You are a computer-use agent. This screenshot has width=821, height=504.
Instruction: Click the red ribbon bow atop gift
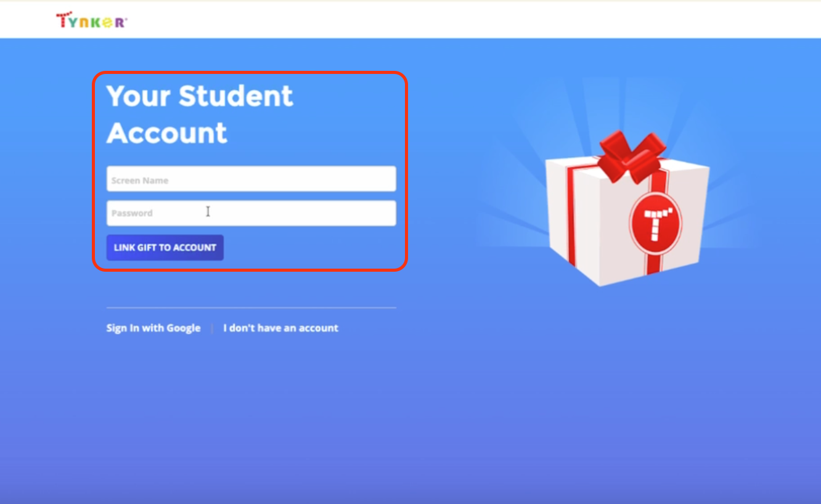pos(629,156)
